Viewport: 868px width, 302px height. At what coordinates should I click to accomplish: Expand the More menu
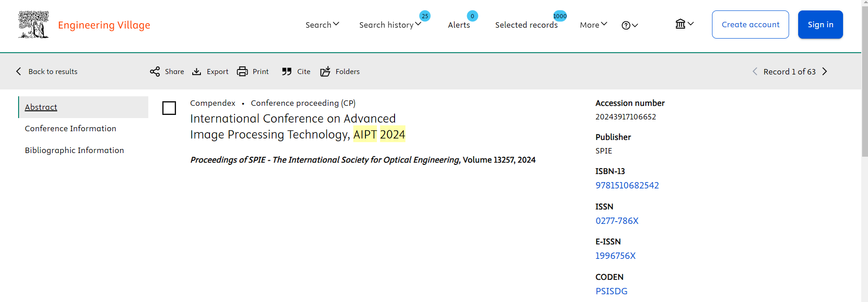[593, 25]
